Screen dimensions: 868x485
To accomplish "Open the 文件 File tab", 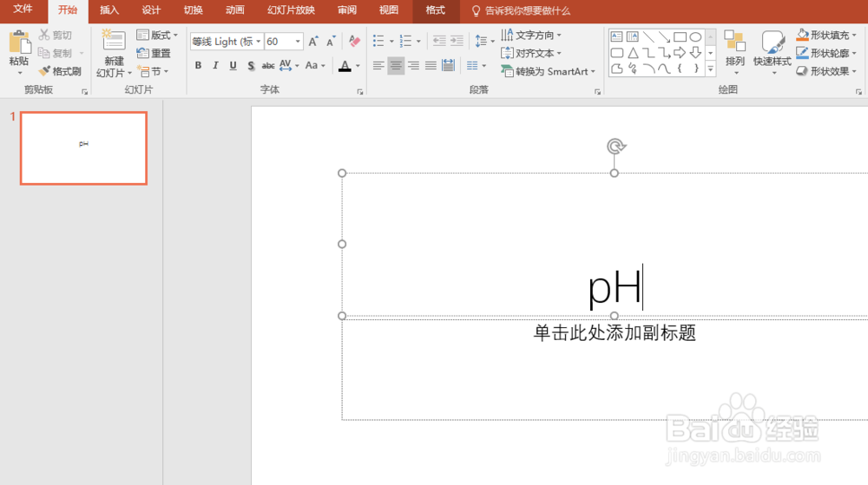I will (x=23, y=10).
